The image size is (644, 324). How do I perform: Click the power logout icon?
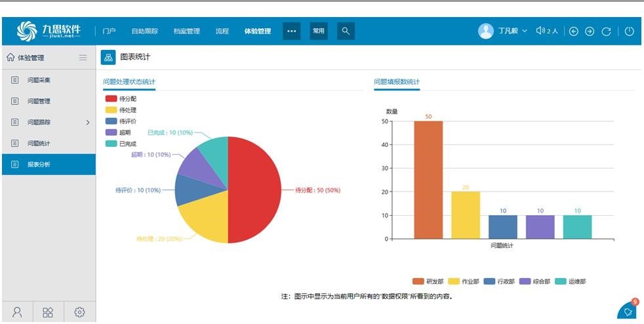click(x=629, y=31)
